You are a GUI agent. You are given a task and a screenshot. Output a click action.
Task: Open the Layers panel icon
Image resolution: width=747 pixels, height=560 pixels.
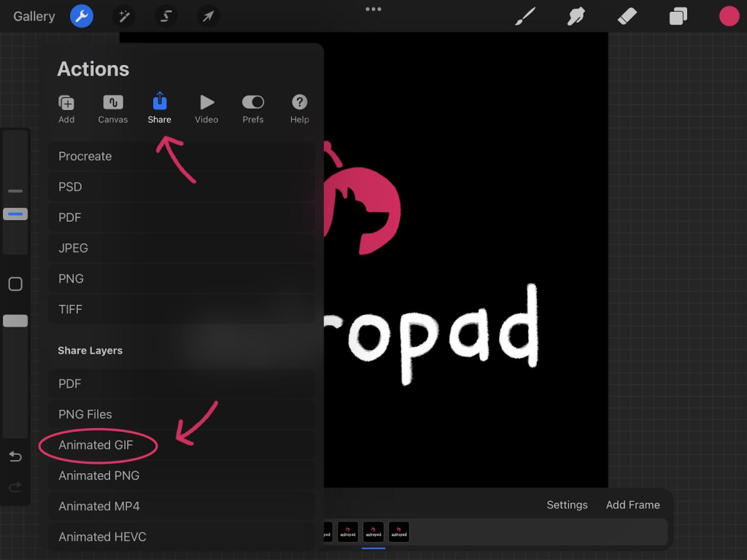[x=678, y=16]
